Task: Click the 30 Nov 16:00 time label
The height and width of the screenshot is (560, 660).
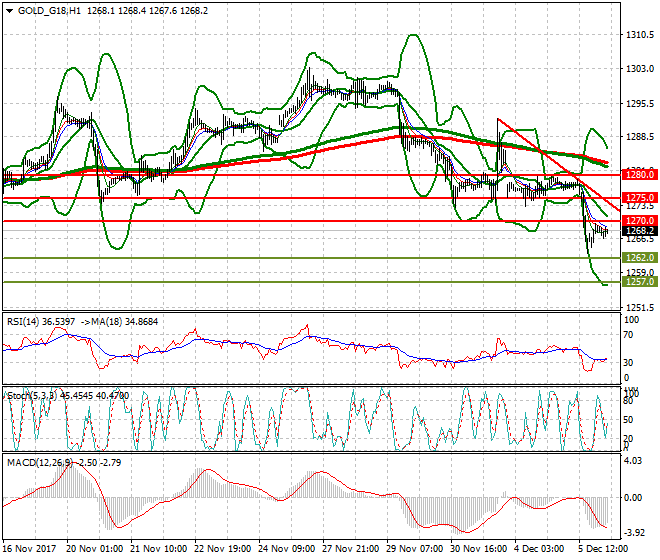Action: coord(478,549)
